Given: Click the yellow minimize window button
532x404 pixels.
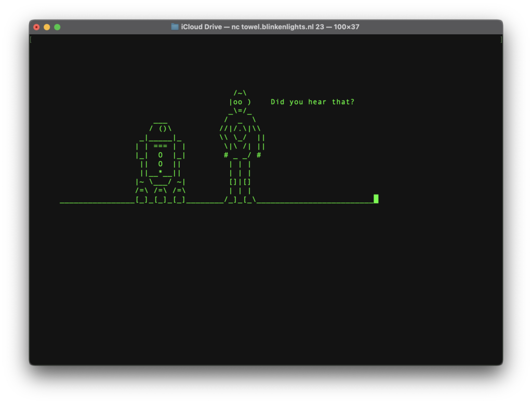Looking at the screenshot, I should 47,27.
